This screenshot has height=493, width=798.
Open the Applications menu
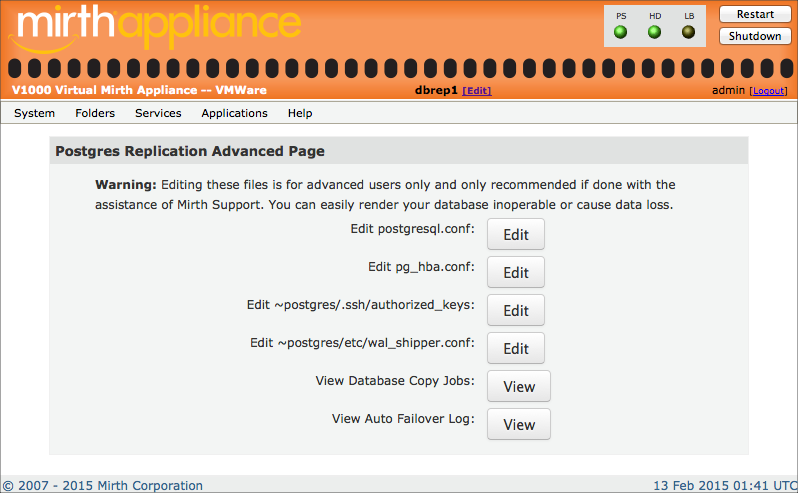click(235, 113)
